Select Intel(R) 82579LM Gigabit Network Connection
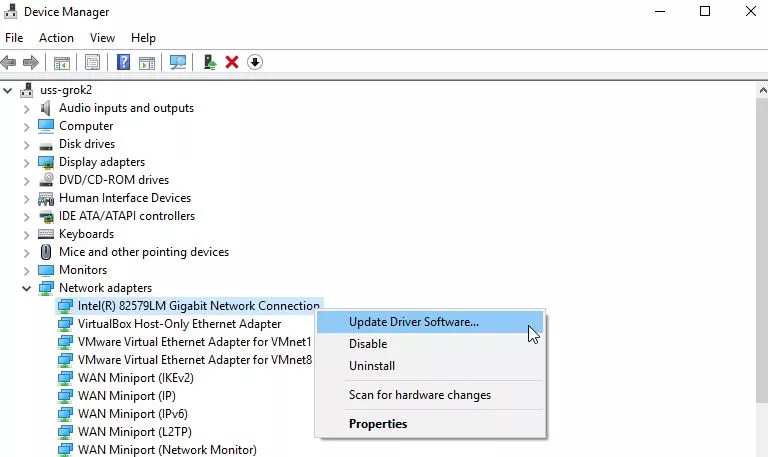The width and height of the screenshot is (768, 457). point(198,306)
